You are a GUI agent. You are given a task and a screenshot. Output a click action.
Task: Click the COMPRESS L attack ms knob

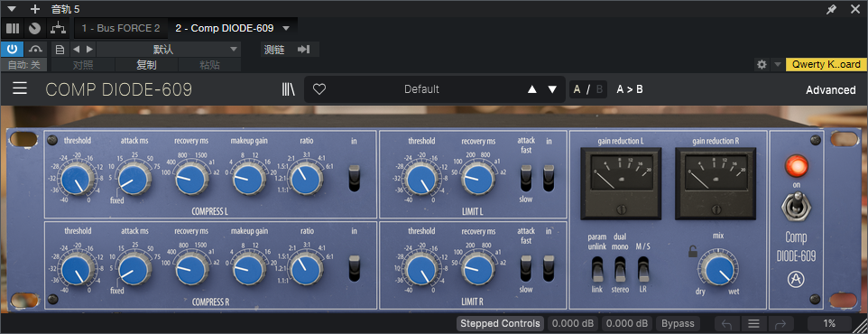pos(134,179)
